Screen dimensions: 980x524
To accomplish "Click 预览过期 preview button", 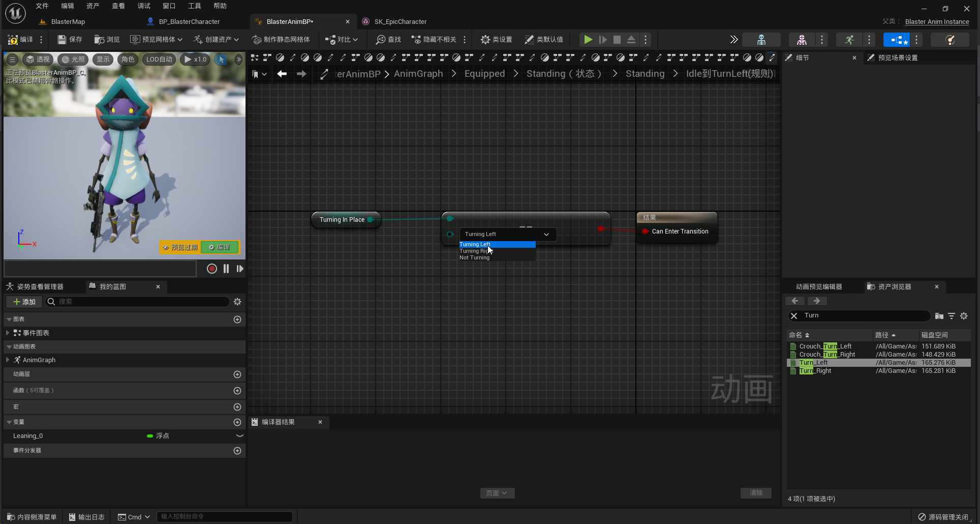I will 180,247.
